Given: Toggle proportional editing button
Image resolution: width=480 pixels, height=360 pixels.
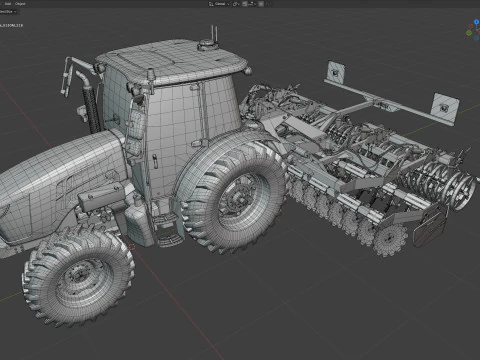Looking at the screenshot, I should 261,4.
